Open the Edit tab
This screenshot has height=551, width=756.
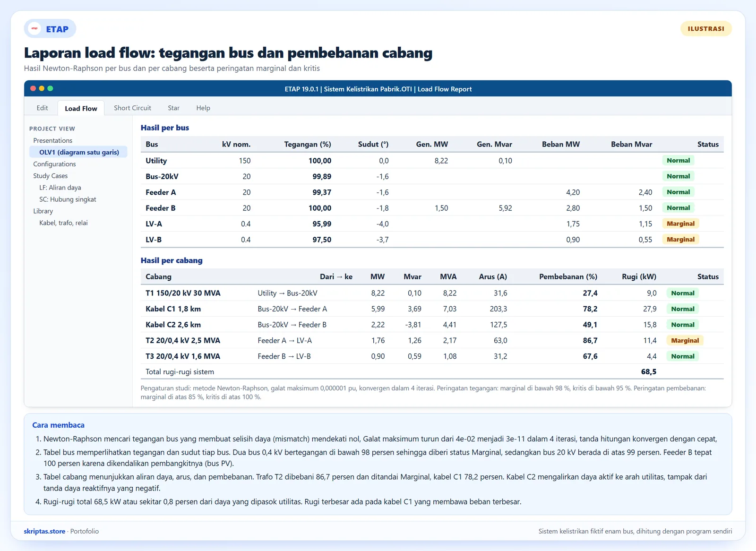42,108
